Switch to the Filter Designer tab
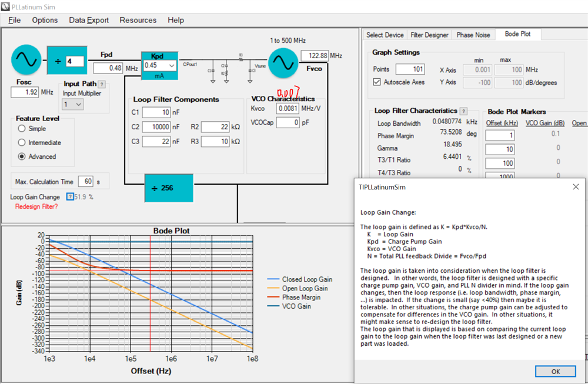 pos(429,35)
